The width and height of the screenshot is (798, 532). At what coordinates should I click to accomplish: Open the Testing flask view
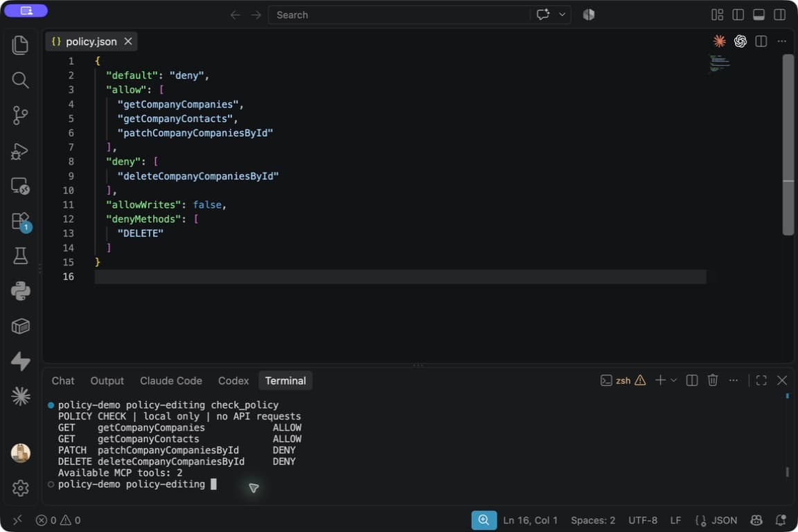(x=20, y=256)
